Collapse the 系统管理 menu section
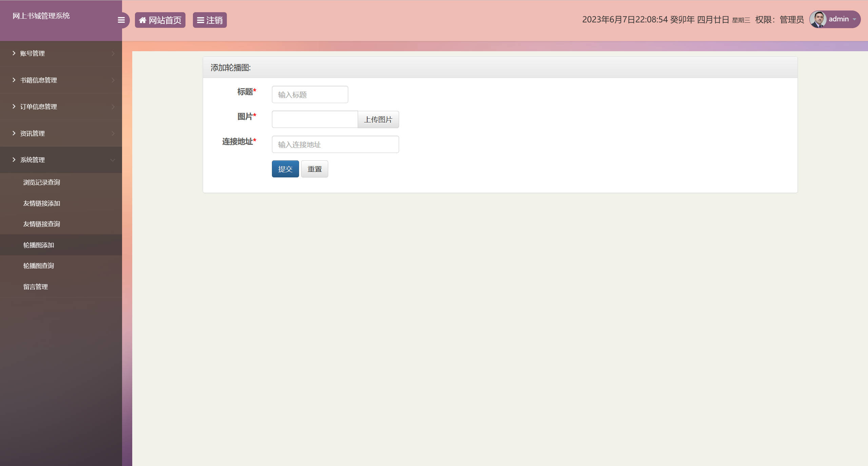The image size is (868, 466). (x=32, y=160)
